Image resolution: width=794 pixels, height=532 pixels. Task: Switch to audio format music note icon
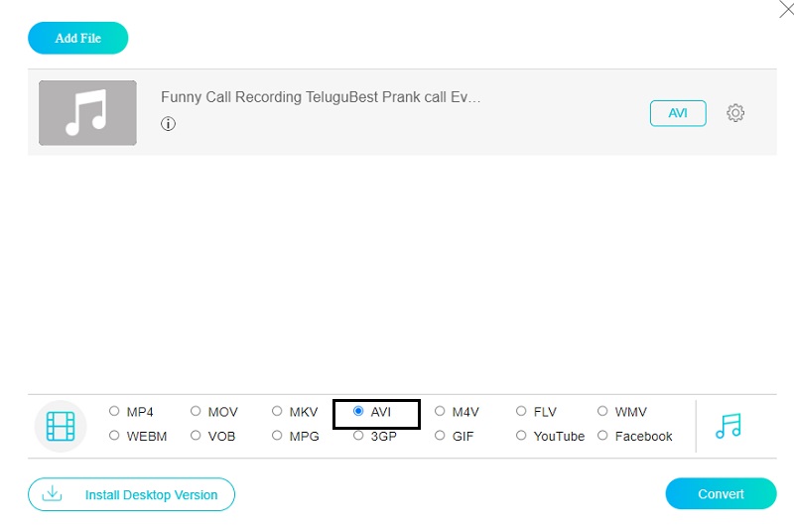pos(728,426)
